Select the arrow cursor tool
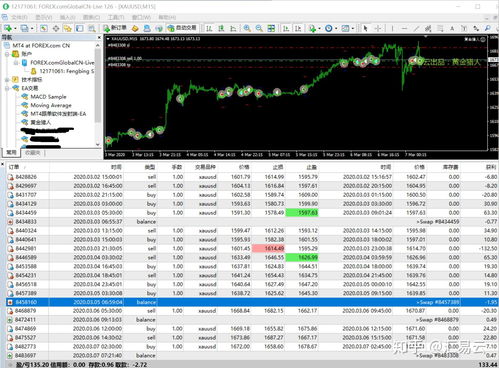 click(x=365, y=29)
